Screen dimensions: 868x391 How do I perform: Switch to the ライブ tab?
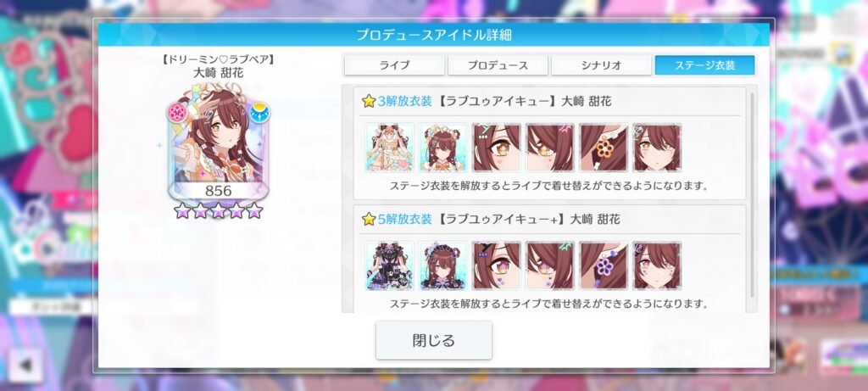[x=394, y=65]
